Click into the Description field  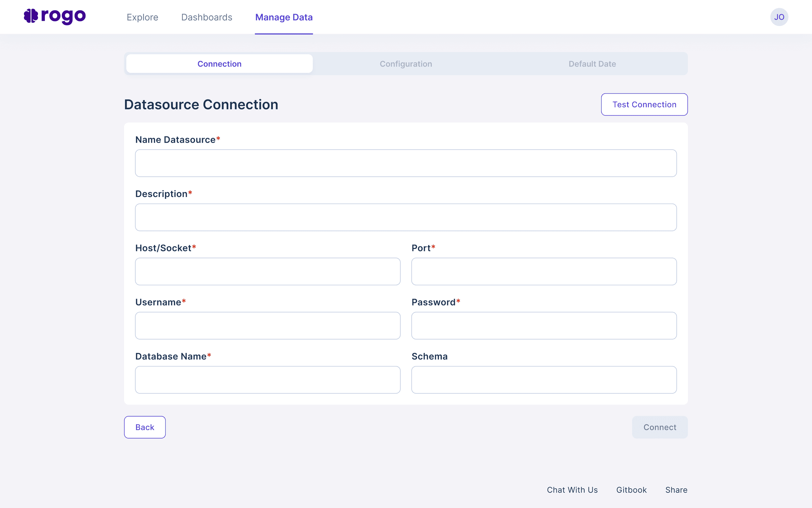pos(405,217)
